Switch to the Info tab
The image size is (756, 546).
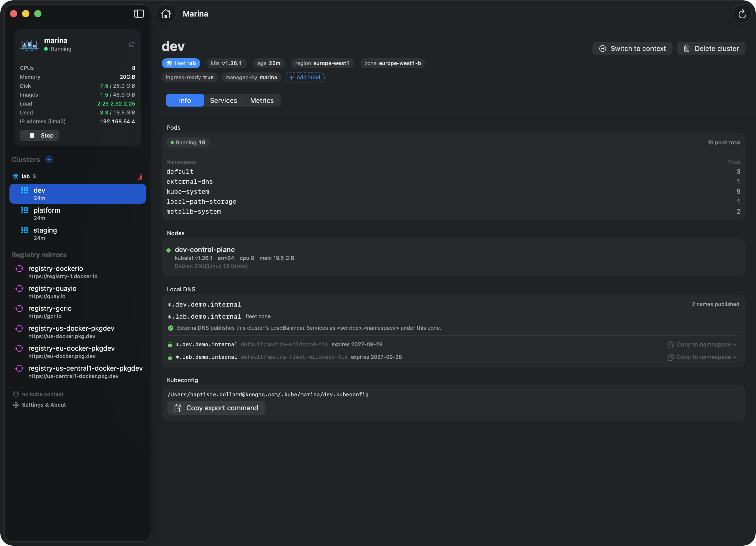(185, 100)
